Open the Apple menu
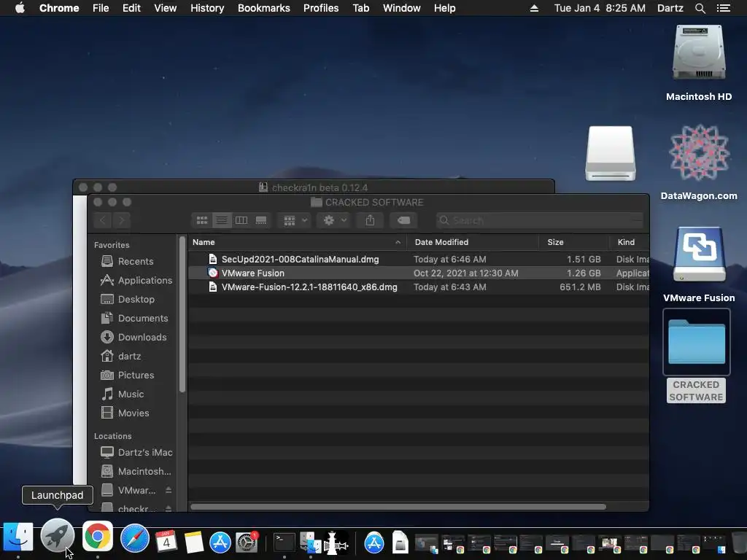Viewport: 747px width, 560px height. pyautogui.click(x=20, y=8)
